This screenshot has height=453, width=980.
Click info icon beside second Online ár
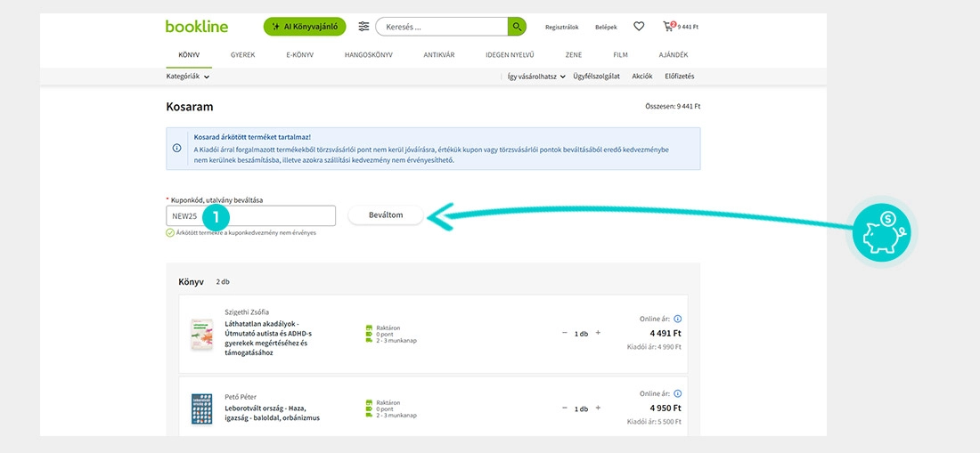click(677, 393)
